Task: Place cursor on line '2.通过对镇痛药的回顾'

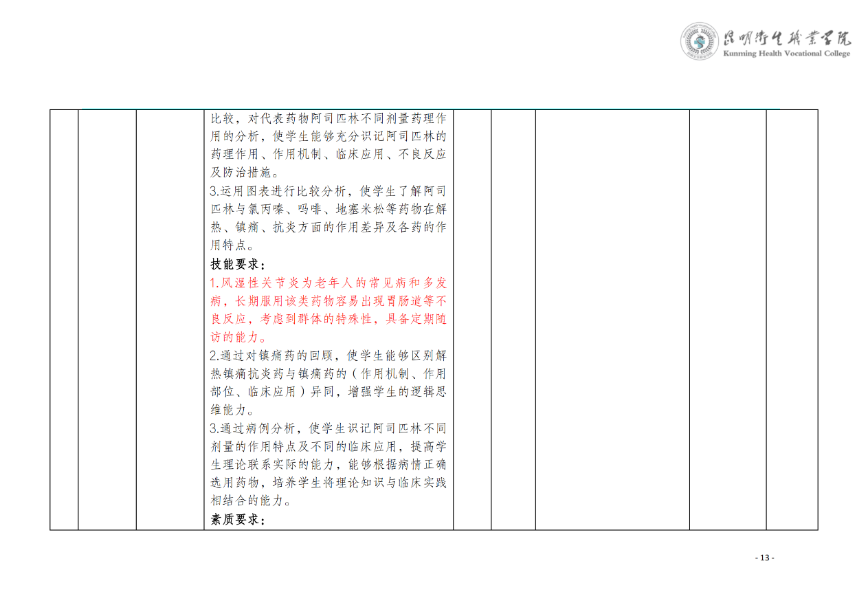Action: (x=329, y=355)
